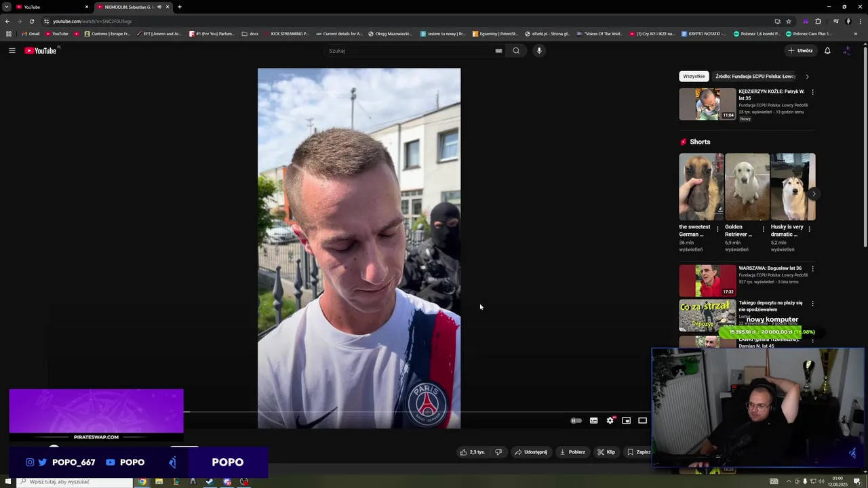Click the magnifier search button
This screenshot has height=488, width=868.
516,51
